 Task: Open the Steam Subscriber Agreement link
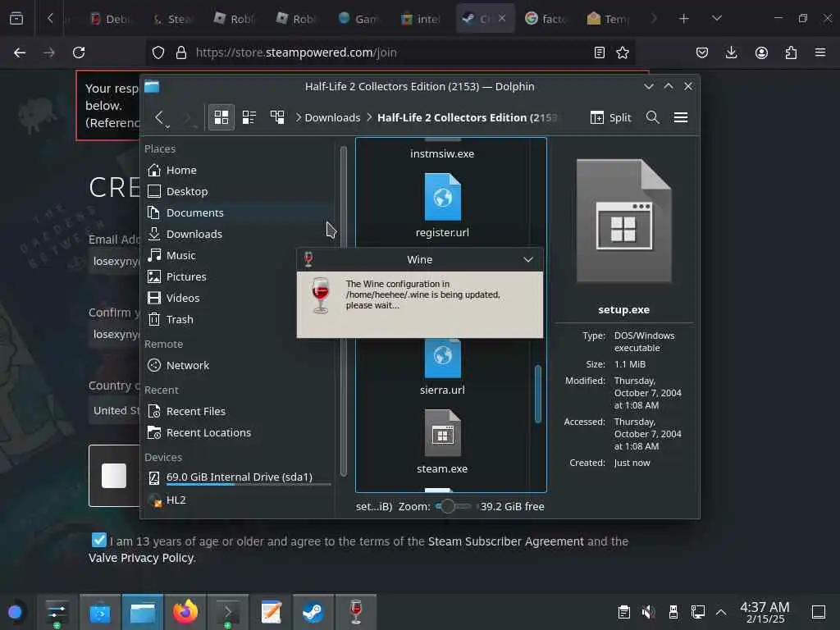pos(505,541)
